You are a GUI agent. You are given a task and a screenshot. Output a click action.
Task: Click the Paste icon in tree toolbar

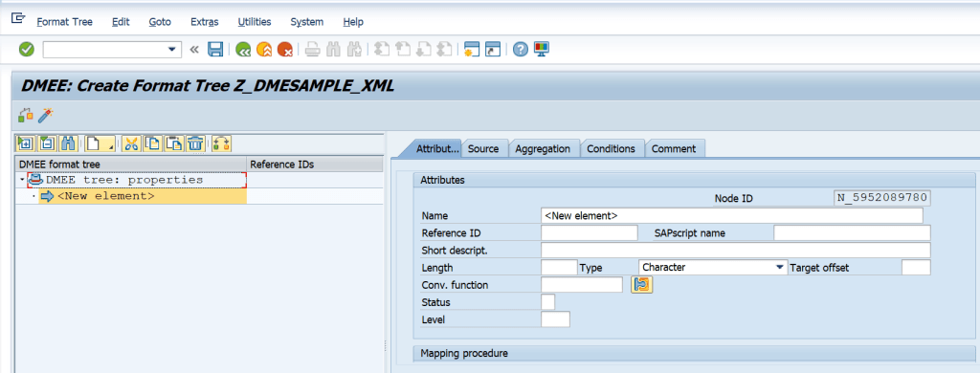click(174, 143)
